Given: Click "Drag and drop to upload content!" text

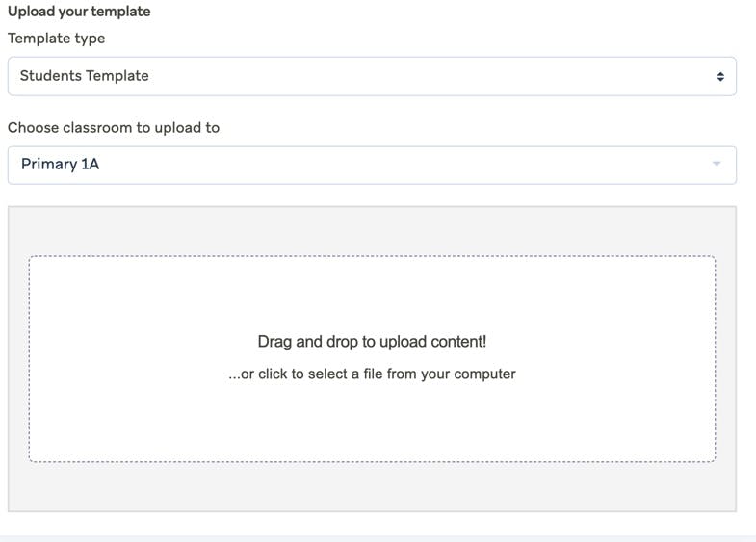Looking at the screenshot, I should pyautogui.click(x=372, y=342).
